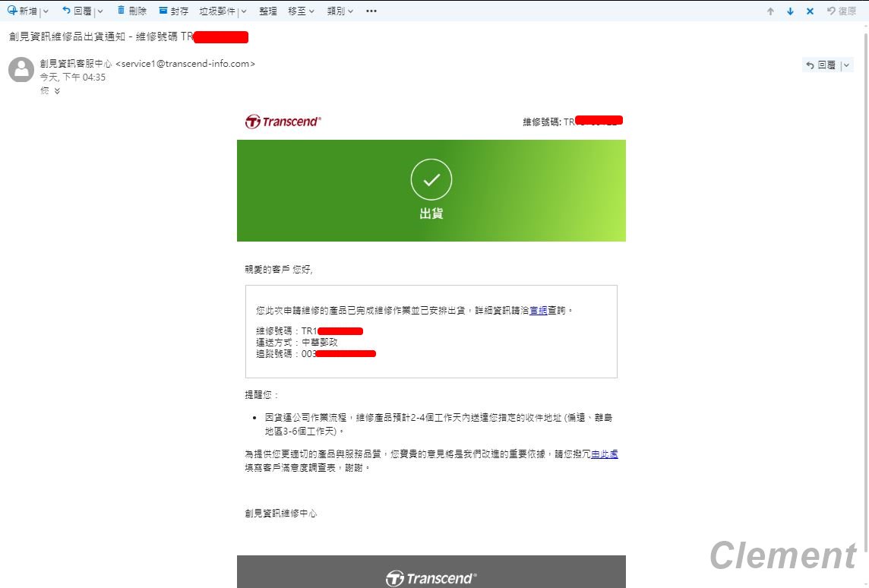The image size is (869, 588).
Task: Click sender profile avatar icon
Action: click(21, 69)
